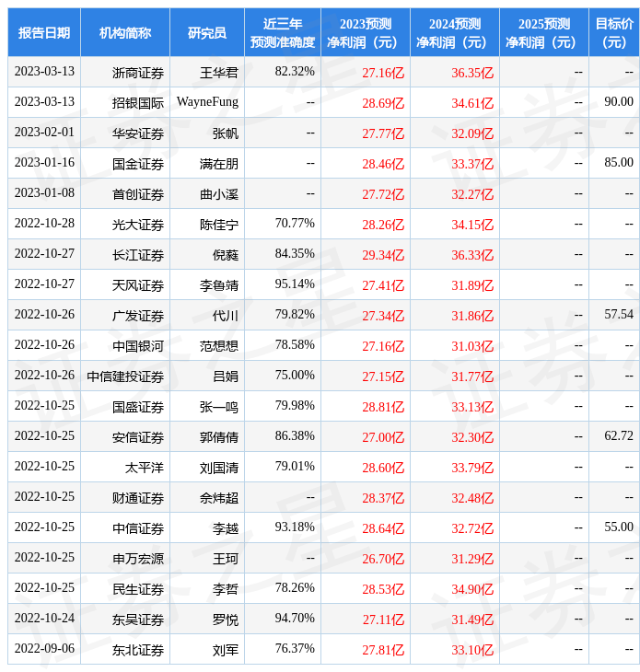Click accuracy value 70.77%

[295, 224]
